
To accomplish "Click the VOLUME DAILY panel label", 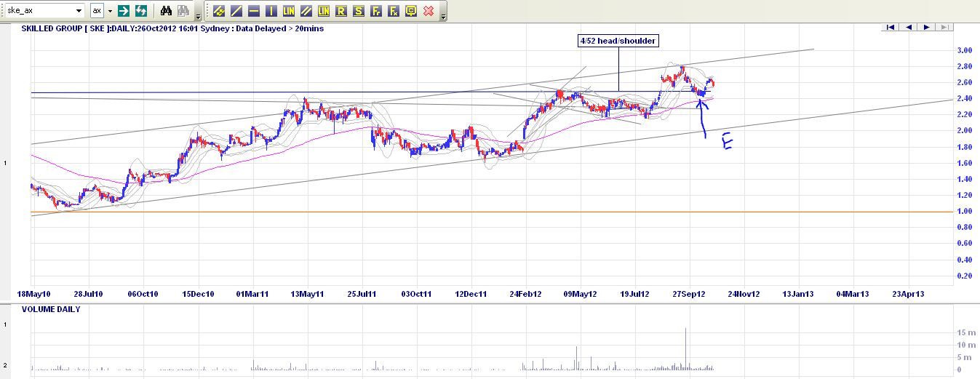I will coord(51,309).
